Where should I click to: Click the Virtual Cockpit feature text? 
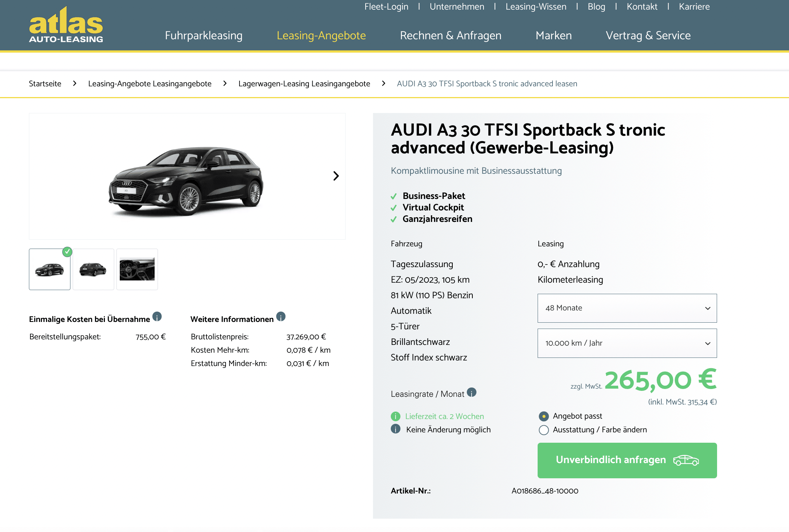(433, 207)
